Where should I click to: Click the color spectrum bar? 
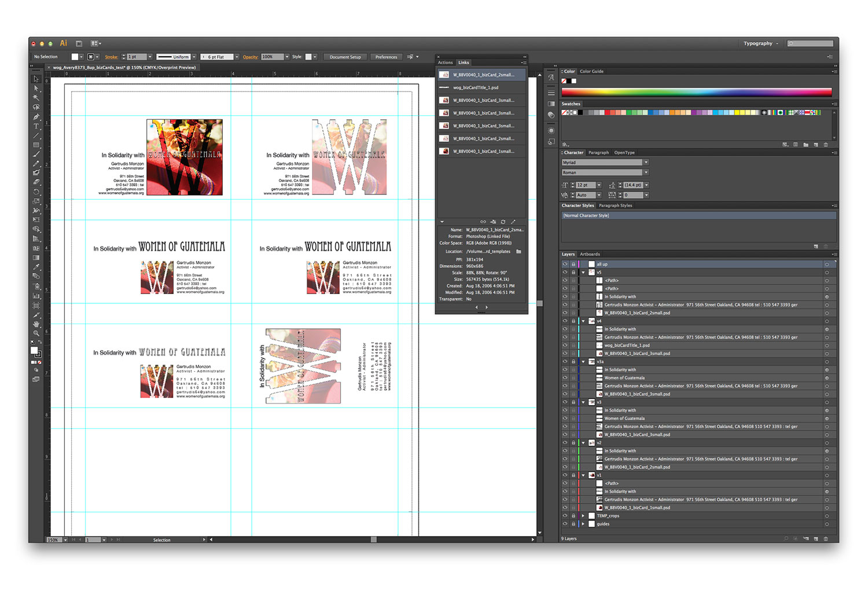pos(697,92)
